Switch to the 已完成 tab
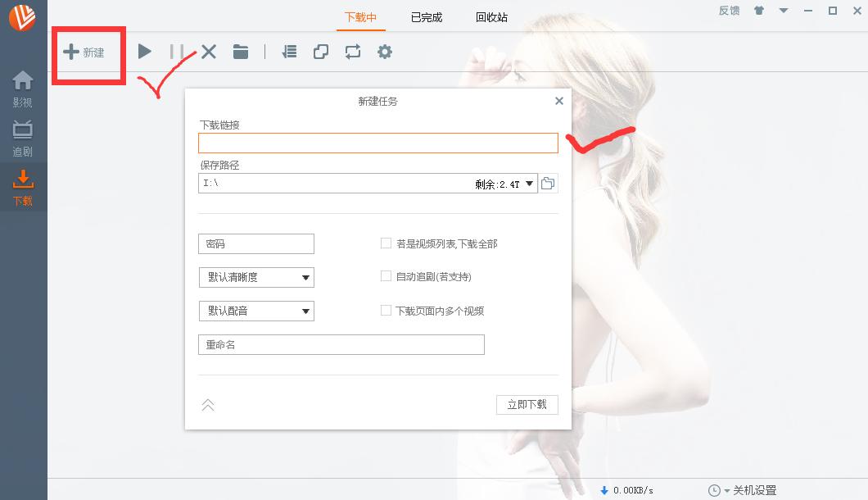 [425, 15]
